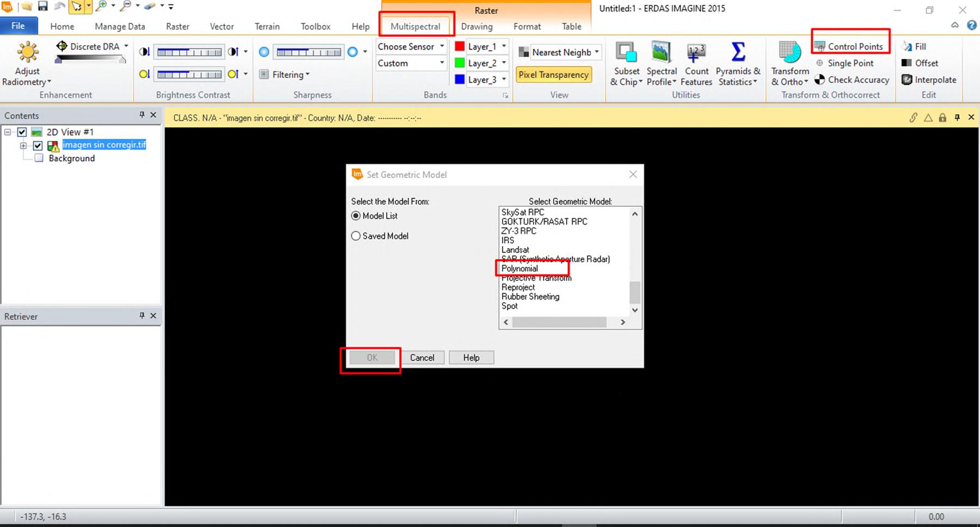Launch the Control Points tool
980x527 pixels.
849,47
